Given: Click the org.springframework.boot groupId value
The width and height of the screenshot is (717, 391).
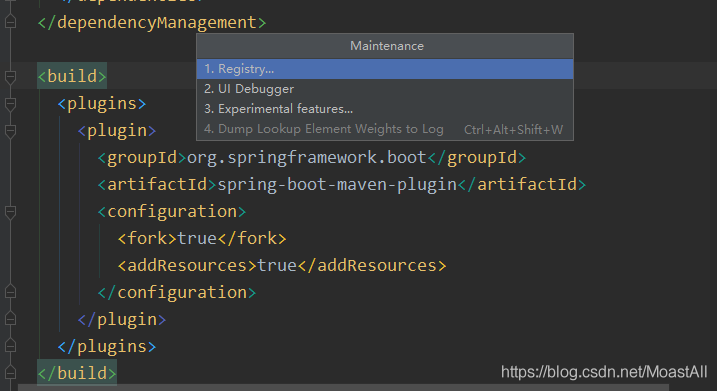Looking at the screenshot, I should [307, 157].
